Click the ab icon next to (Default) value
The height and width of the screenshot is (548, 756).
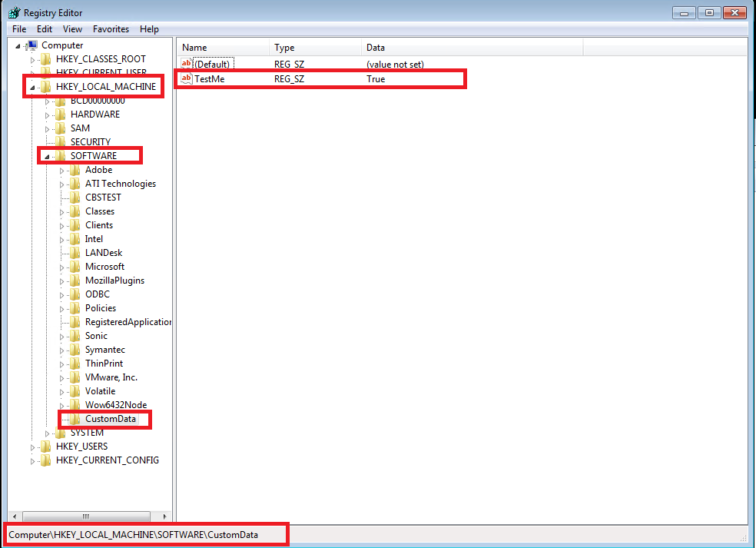pyautogui.click(x=186, y=64)
